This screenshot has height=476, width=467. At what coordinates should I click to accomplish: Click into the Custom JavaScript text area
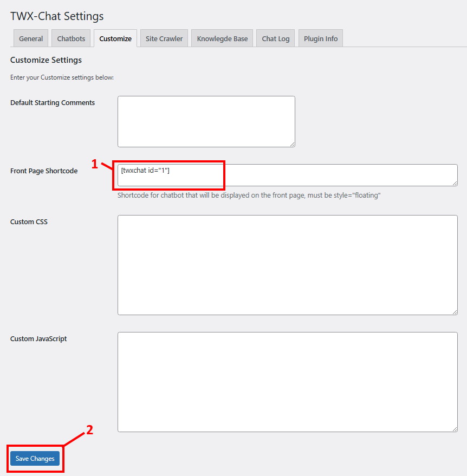287,382
